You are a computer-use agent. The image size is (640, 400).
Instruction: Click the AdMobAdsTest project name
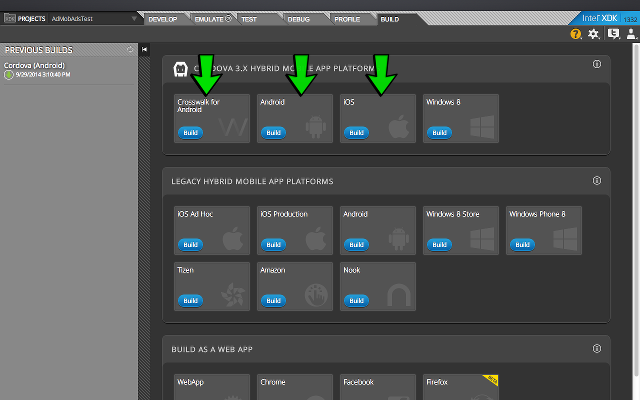[72, 19]
